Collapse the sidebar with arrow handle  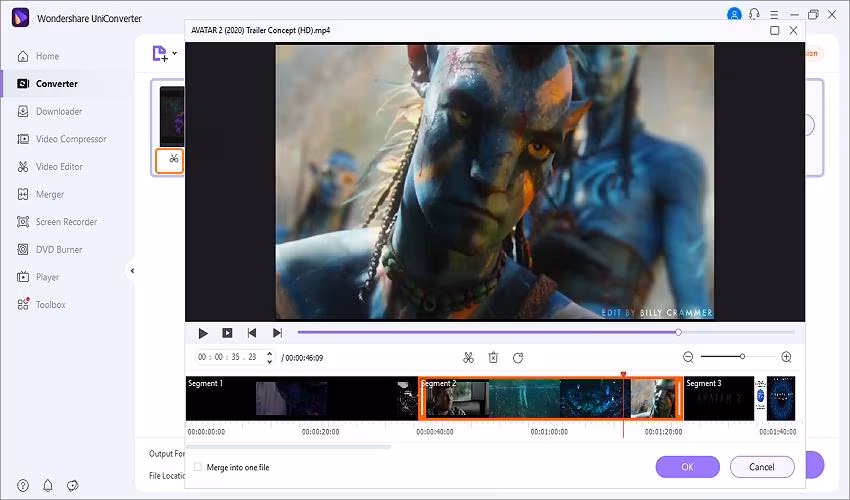point(132,271)
